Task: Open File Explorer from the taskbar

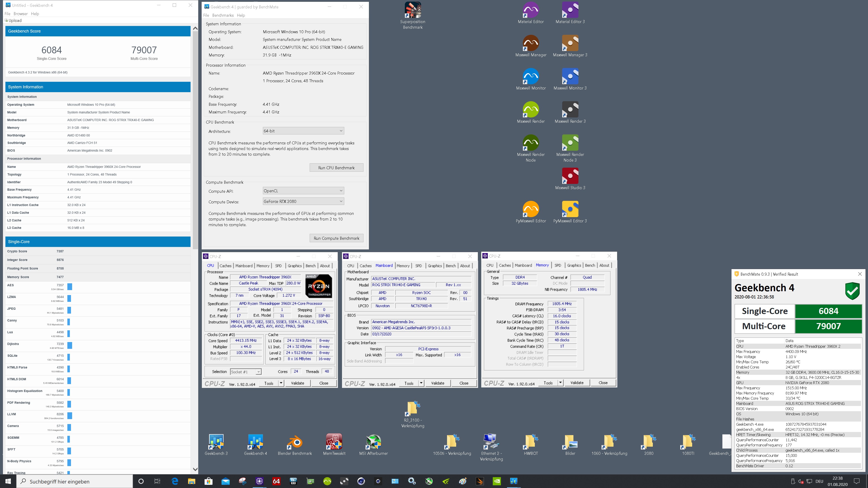Action: click(191, 481)
